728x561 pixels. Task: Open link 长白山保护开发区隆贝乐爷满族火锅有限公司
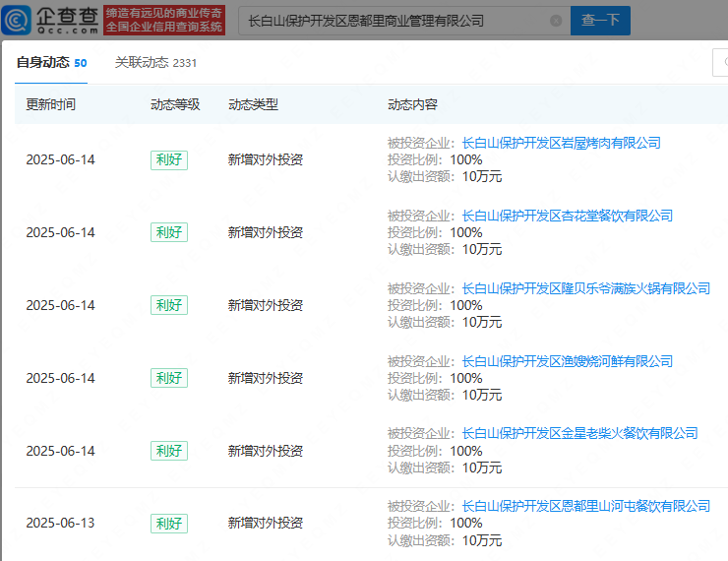tap(586, 288)
